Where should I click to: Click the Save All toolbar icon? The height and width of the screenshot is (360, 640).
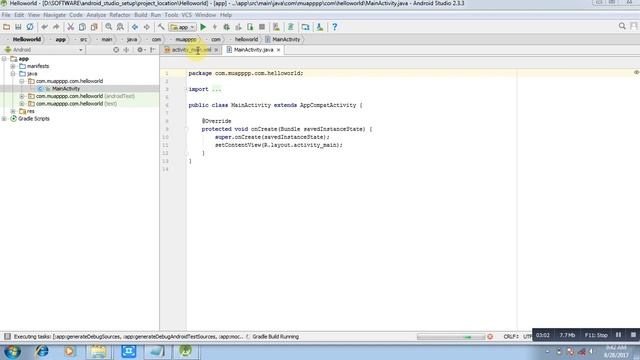pyautogui.click(x=18, y=27)
